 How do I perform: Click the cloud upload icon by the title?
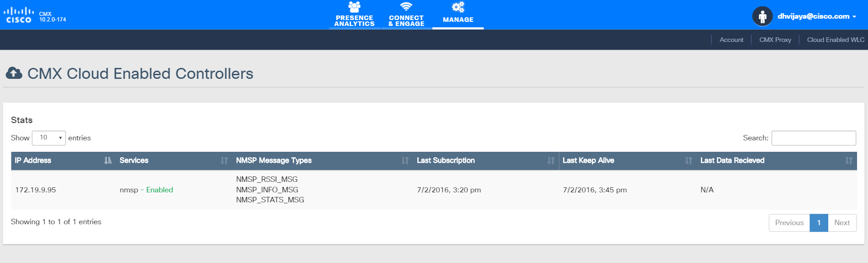(14, 73)
